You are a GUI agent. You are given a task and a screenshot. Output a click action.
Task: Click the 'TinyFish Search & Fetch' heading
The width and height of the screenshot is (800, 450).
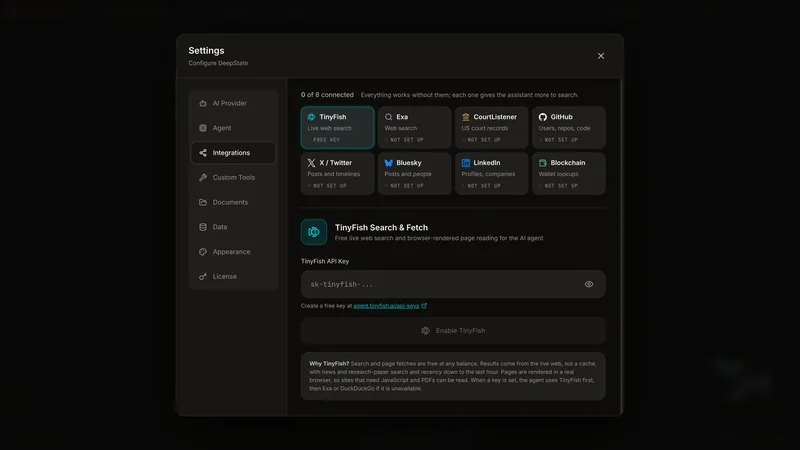coord(381,228)
